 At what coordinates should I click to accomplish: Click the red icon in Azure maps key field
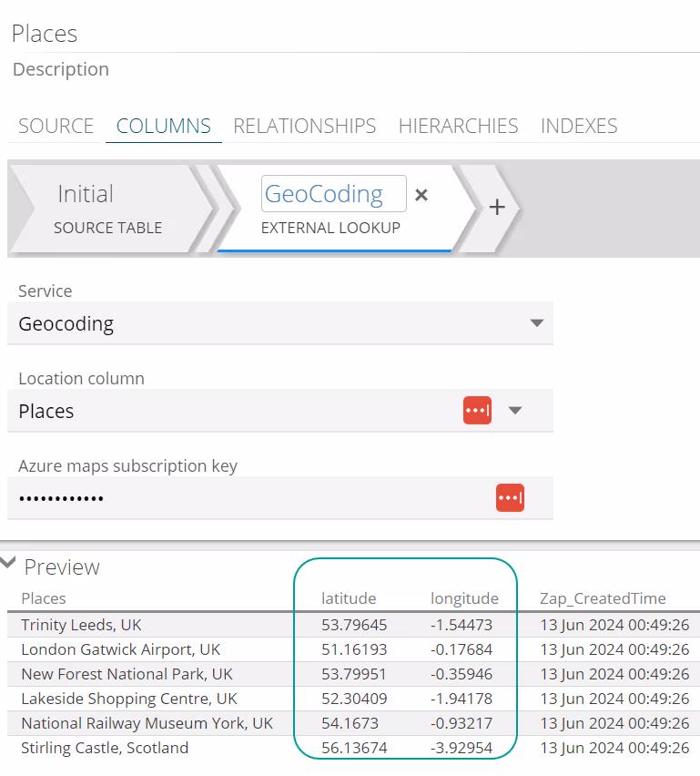pos(510,497)
